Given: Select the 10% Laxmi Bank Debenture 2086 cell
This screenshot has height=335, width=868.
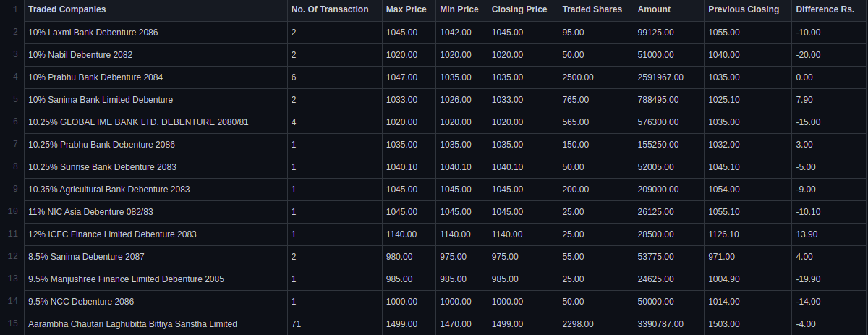Looking at the screenshot, I should tap(155, 33).
